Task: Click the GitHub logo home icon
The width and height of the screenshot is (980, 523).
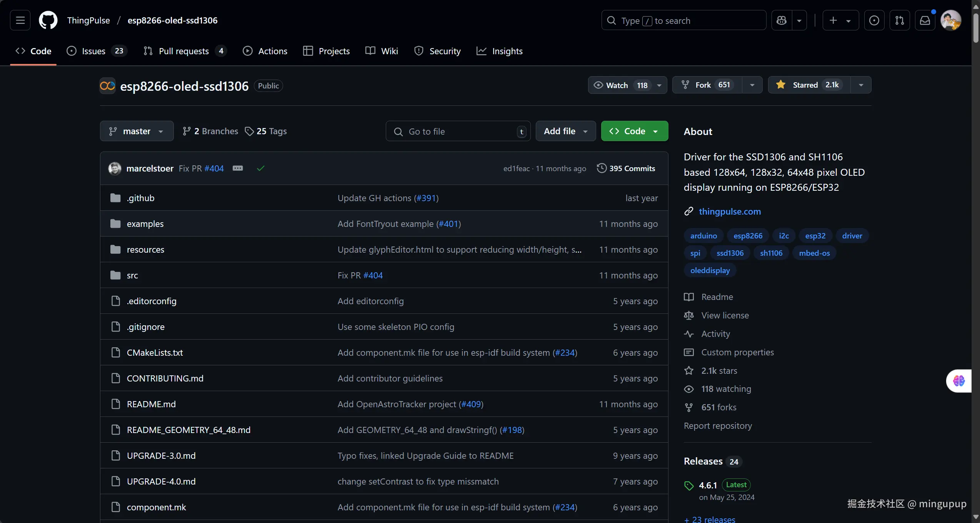Action: coord(48,20)
